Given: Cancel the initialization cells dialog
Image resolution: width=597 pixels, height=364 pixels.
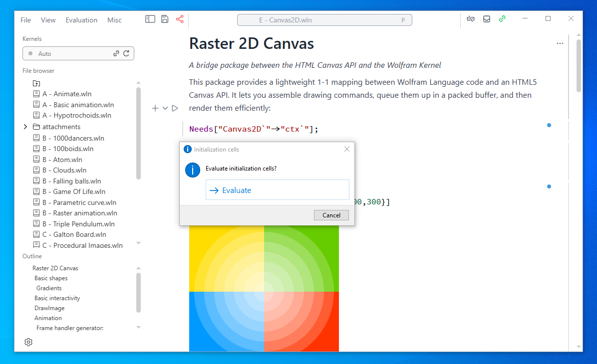Looking at the screenshot, I should pos(331,215).
